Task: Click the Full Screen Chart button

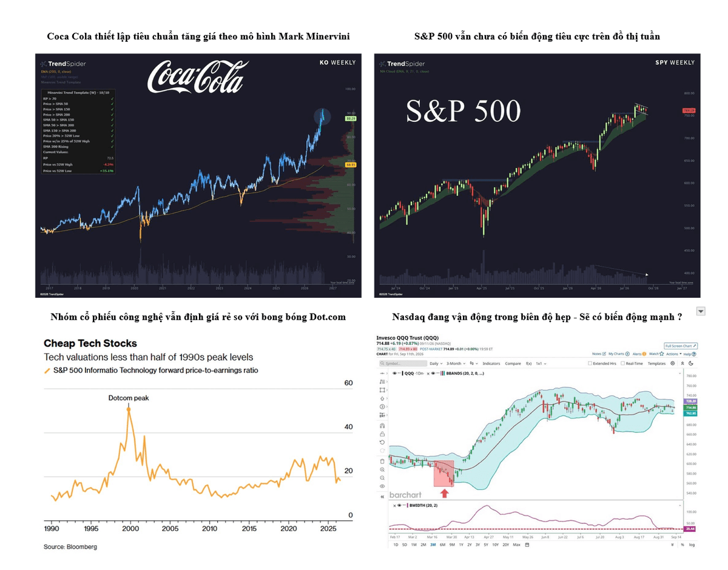Action: tap(680, 346)
